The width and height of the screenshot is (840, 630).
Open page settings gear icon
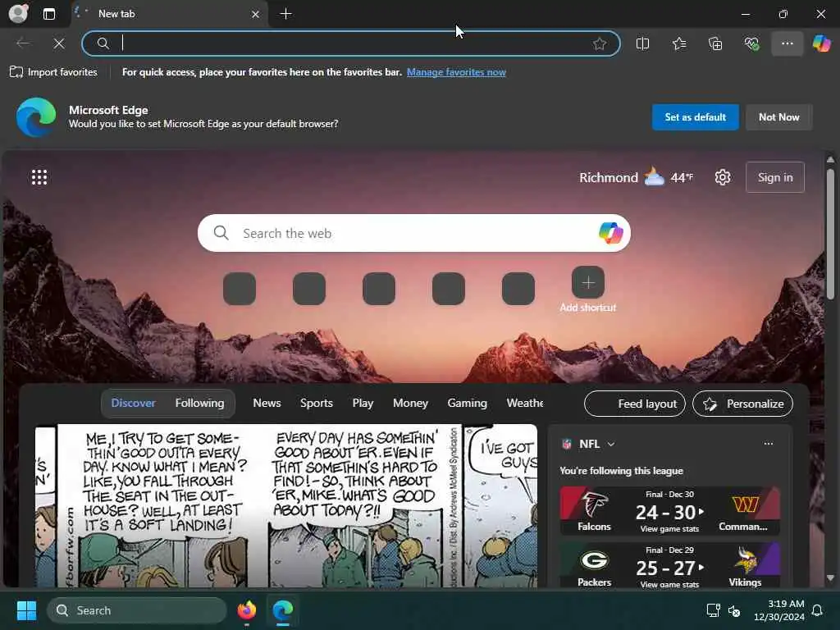tap(723, 177)
